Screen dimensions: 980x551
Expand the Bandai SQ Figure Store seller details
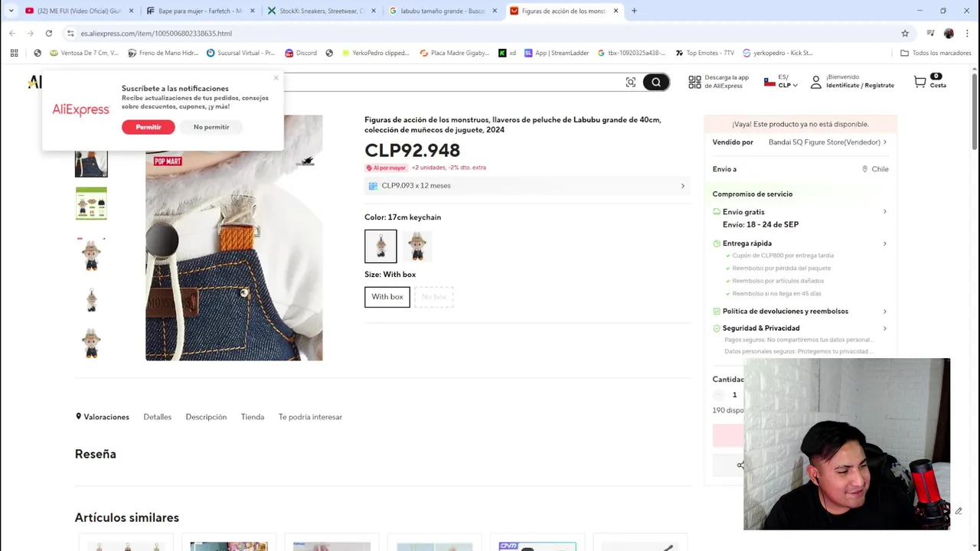[827, 142]
